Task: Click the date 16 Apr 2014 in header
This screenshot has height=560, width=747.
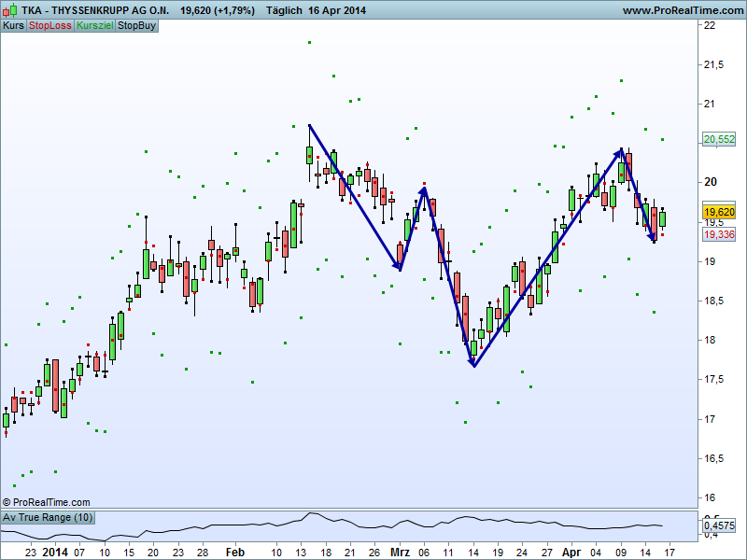Action: (337, 10)
